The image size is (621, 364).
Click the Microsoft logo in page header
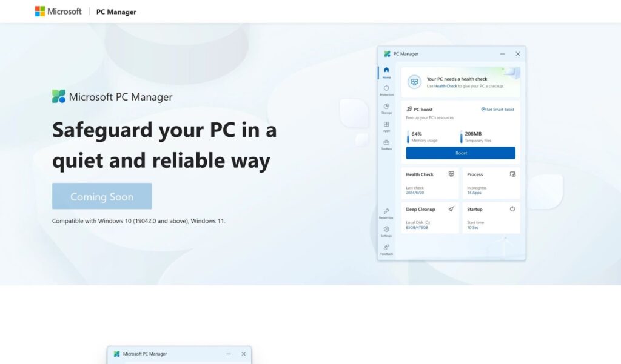tap(58, 12)
